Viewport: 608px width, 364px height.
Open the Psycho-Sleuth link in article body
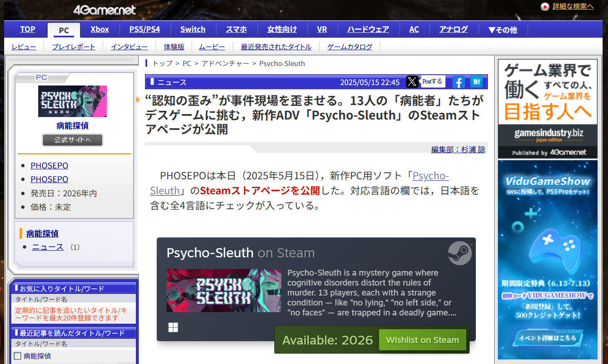click(299, 183)
